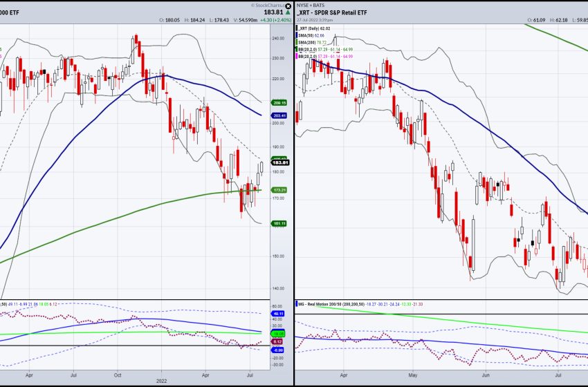Click the green up-arrow beside 183.81

click(x=288, y=12)
